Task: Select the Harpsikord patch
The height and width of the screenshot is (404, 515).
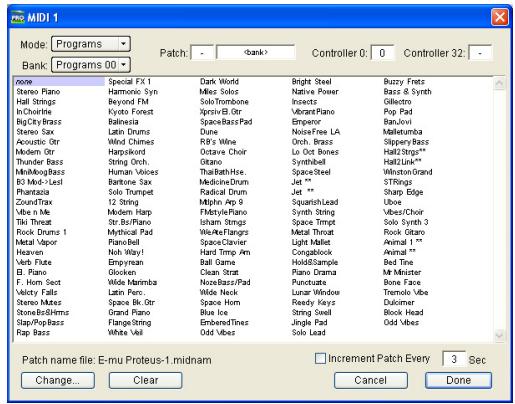Action: tap(126, 152)
